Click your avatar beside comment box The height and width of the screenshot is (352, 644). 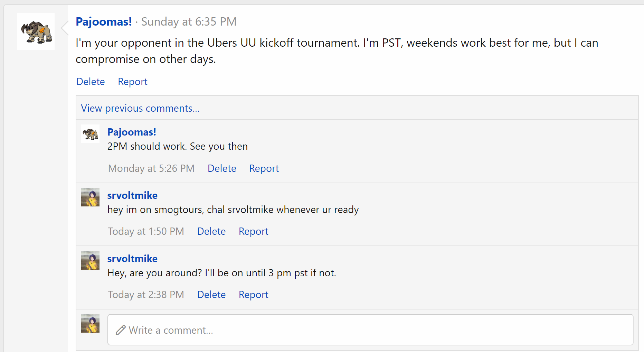point(90,323)
